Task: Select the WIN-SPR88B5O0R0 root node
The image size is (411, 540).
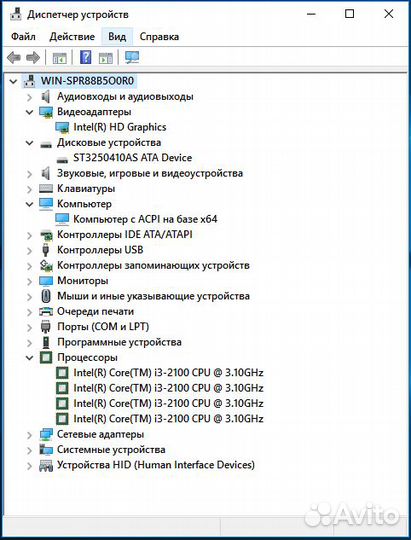Action: point(88,81)
